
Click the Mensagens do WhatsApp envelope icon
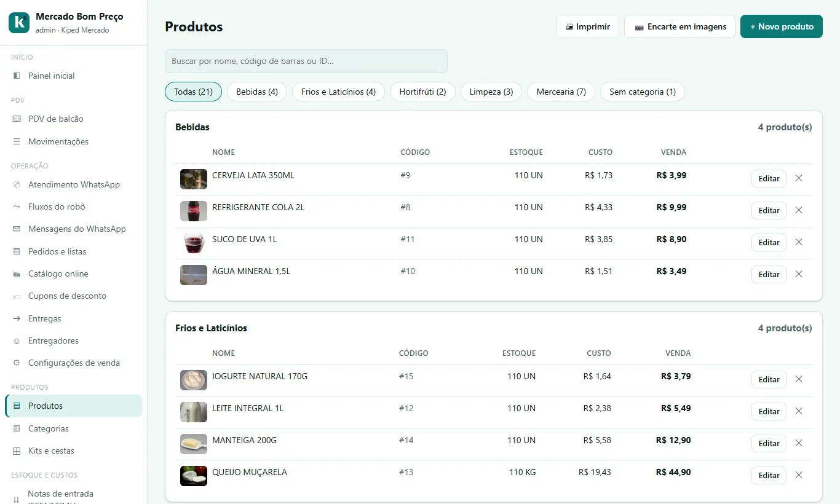click(17, 229)
